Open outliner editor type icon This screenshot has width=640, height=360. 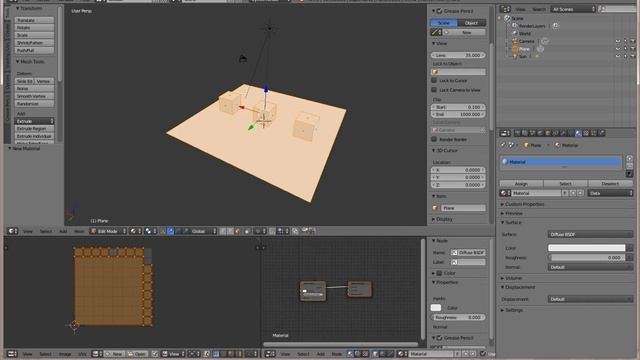(x=504, y=9)
